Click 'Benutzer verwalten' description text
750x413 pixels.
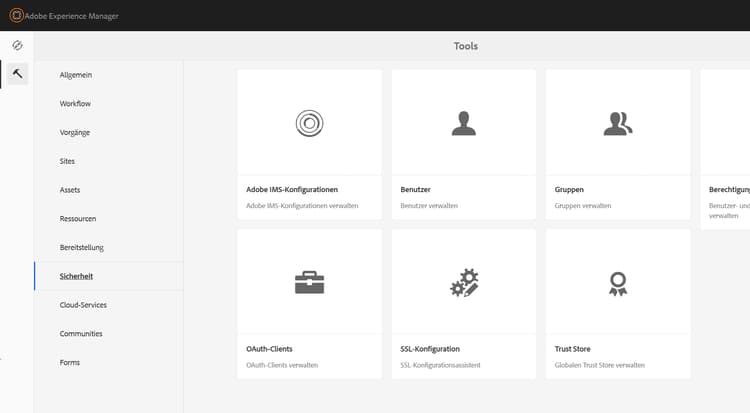(x=429, y=206)
